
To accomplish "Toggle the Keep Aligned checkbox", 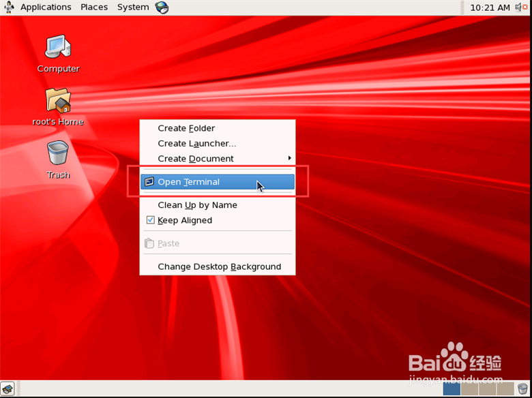I will tap(150, 220).
